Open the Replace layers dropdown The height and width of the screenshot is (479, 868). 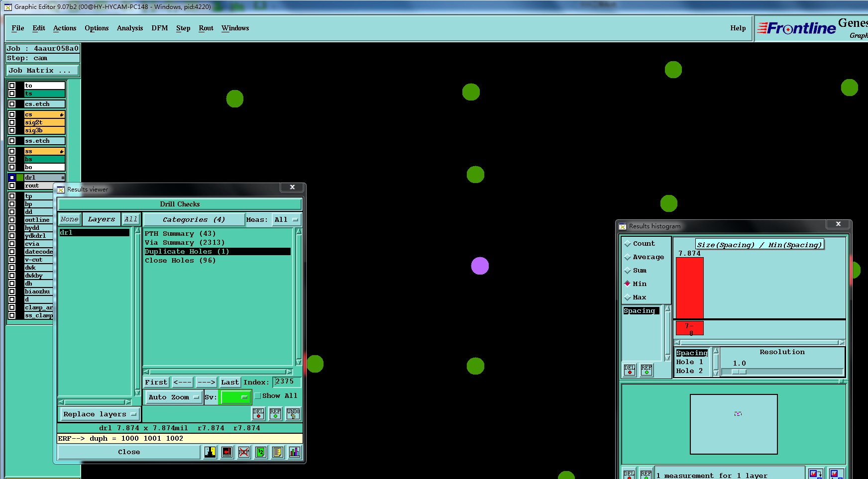click(x=100, y=414)
